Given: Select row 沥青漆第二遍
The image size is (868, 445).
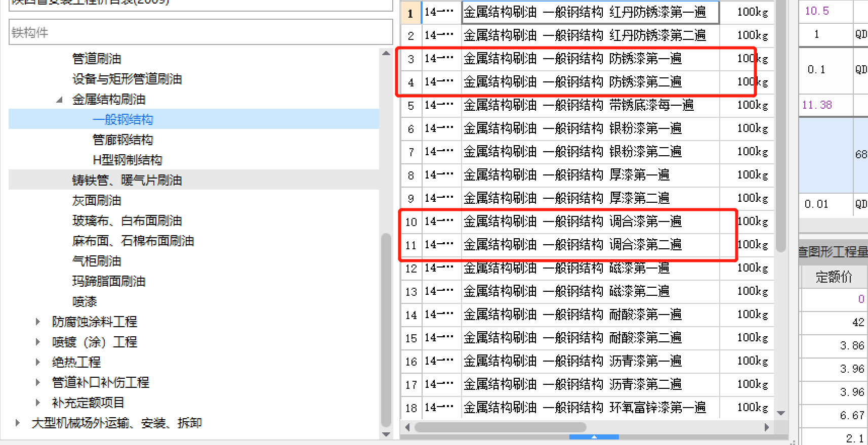Looking at the screenshot, I should point(587,384).
